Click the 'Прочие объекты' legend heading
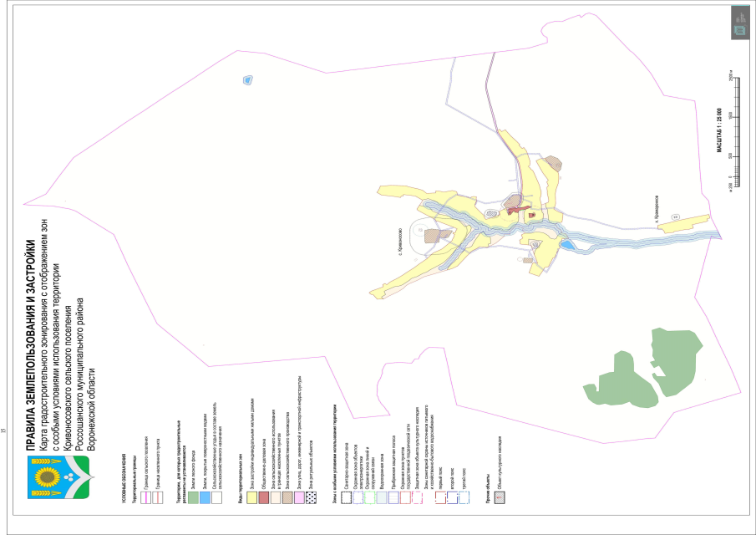Screen dimensions: 756x535 [x=488, y=489]
